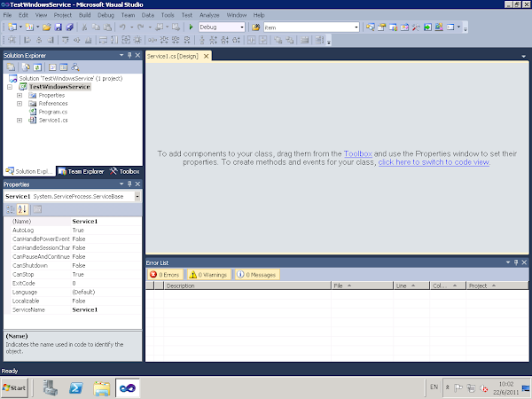Open the Build menu
Viewport: 532px width, 399px height.
84,15
